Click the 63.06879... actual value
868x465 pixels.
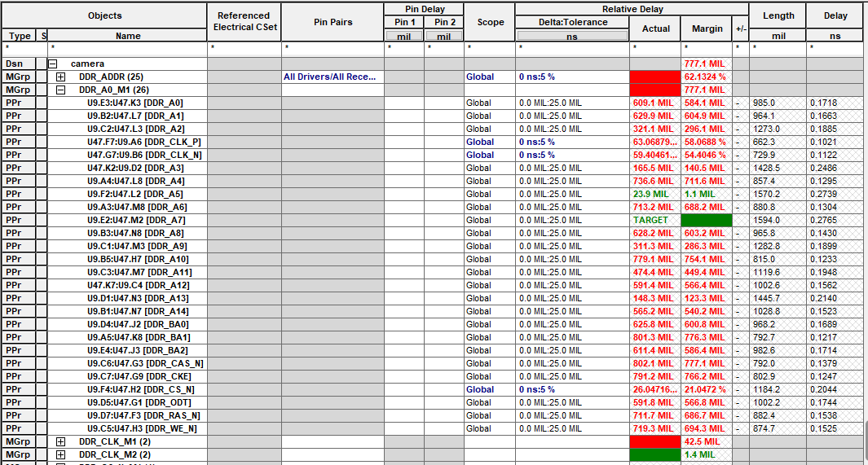[x=655, y=142]
